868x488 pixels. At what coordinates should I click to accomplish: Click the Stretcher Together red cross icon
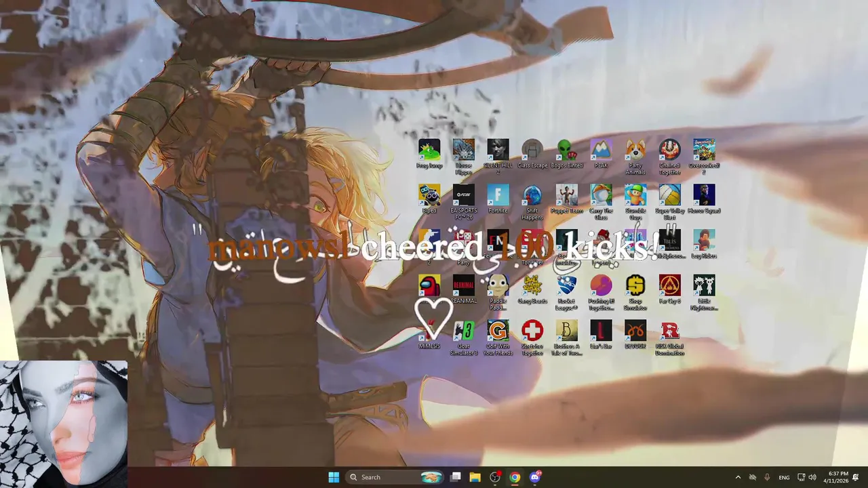click(532, 338)
